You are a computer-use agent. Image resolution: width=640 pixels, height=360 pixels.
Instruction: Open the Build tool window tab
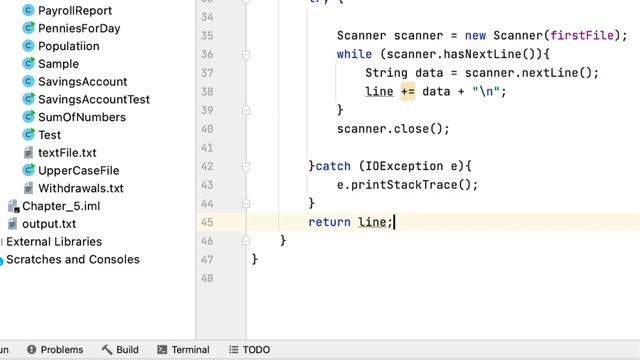[x=120, y=349]
